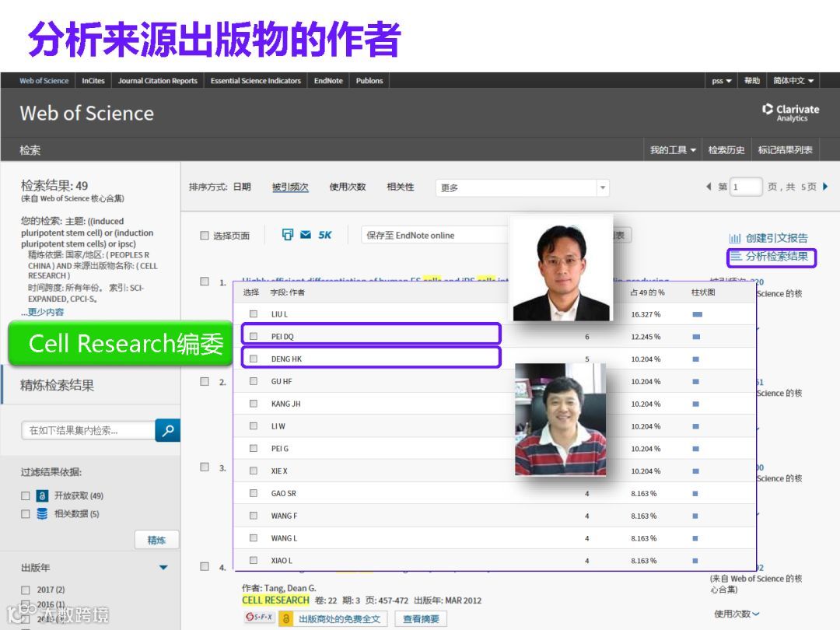840x630 pixels.
Task: Click the green Cell Research编委 label
Action: 121,344
